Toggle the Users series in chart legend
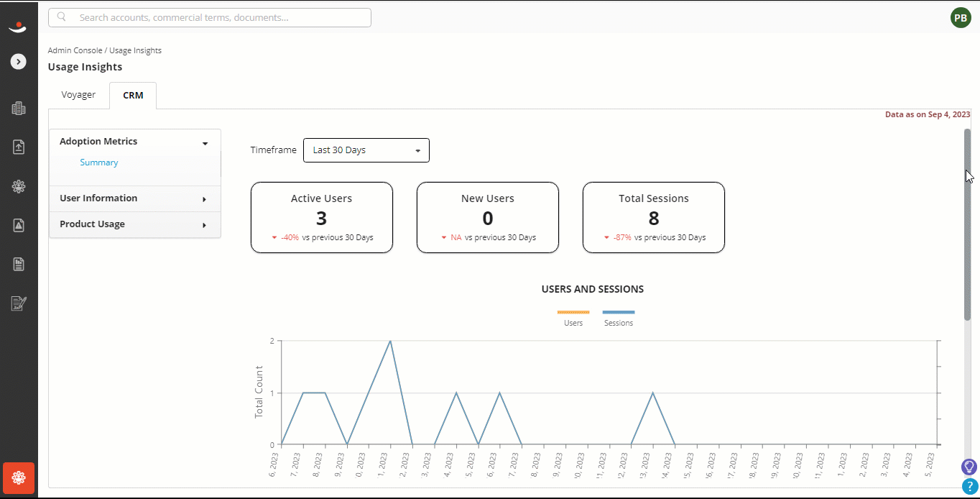Screen dimensions: 980x499 573,317
